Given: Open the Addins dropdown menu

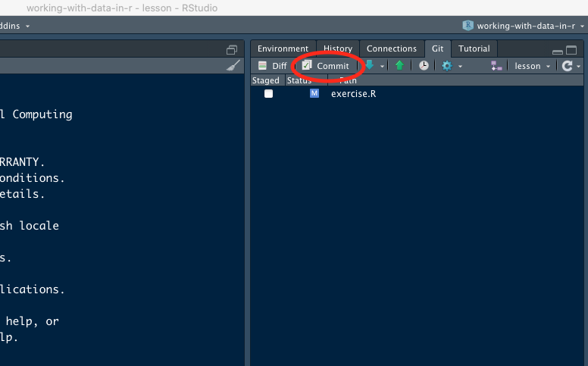Looking at the screenshot, I should (x=15, y=26).
